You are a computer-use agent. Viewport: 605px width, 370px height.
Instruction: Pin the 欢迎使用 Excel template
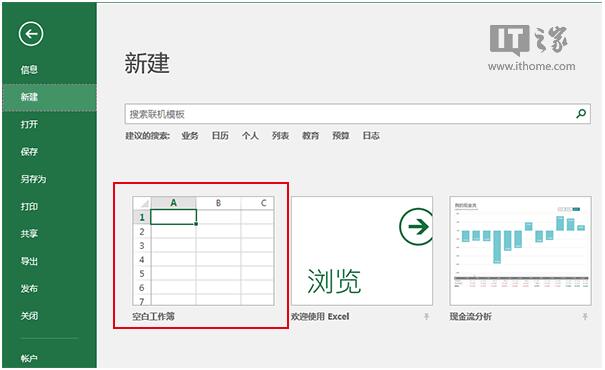[426, 317]
